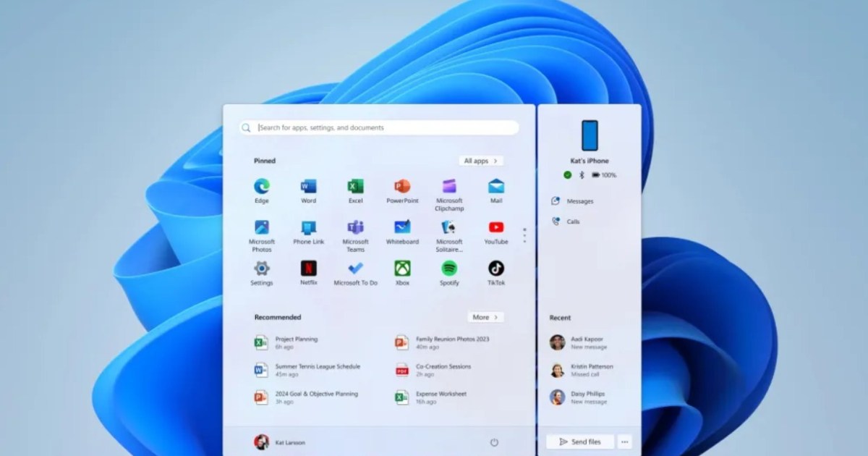Open the Settings gear app
The width and height of the screenshot is (868, 456).
click(261, 273)
